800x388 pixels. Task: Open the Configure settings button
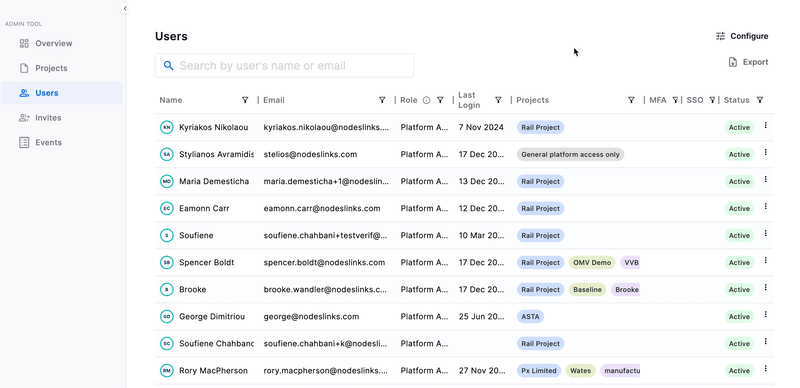[742, 36]
